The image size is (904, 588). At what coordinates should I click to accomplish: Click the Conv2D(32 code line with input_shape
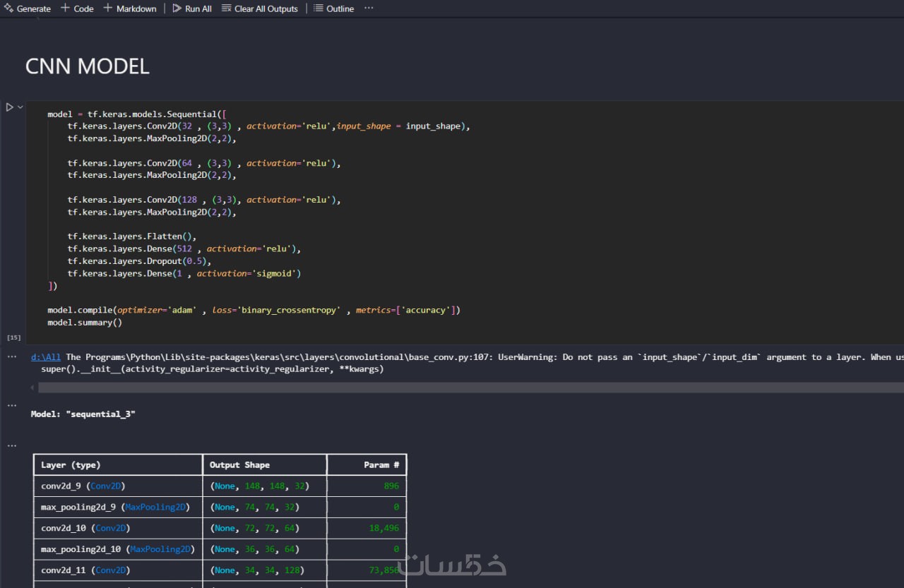(269, 126)
